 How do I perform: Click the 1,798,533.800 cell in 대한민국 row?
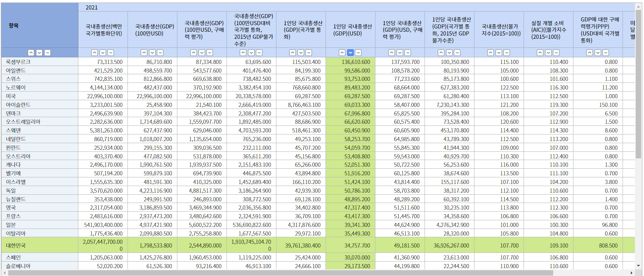click(x=152, y=245)
